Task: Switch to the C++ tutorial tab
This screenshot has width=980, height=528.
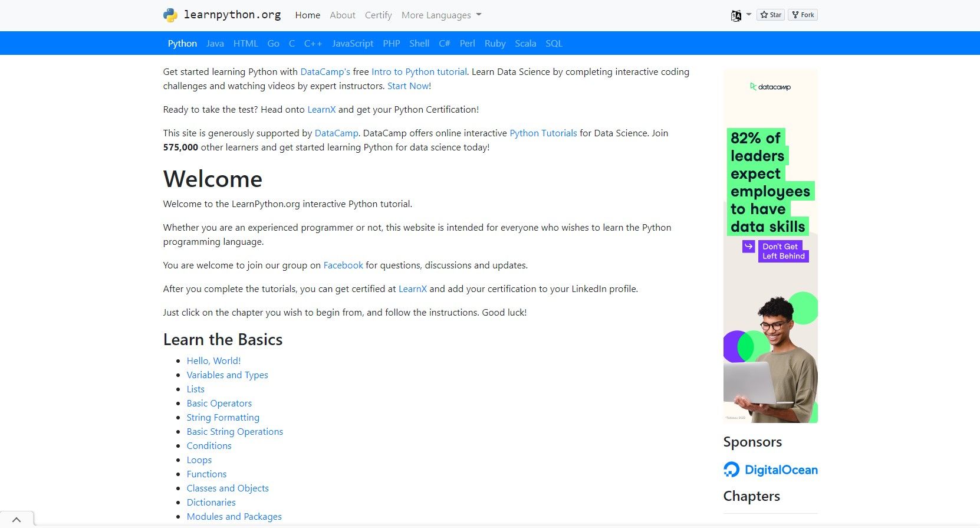Action: (313, 44)
